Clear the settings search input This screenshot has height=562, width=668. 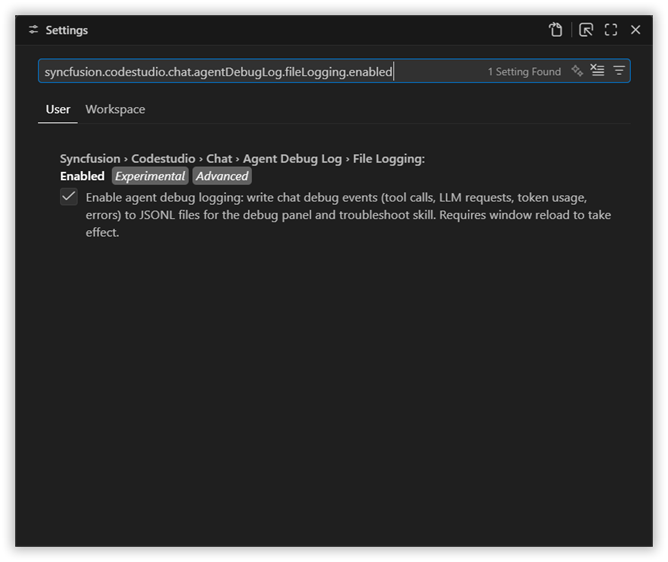click(x=597, y=70)
